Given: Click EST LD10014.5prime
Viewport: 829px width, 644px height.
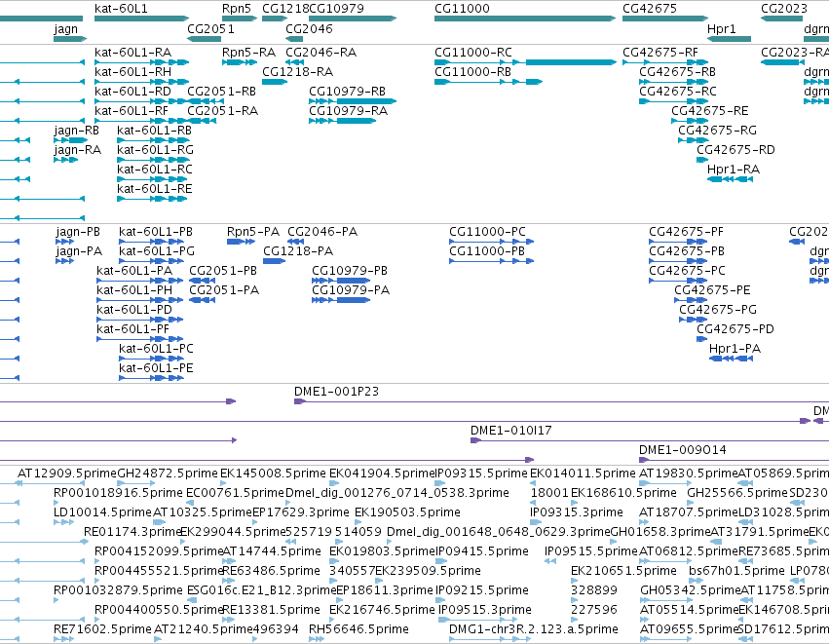Looking at the screenshot, I should tap(102, 512).
